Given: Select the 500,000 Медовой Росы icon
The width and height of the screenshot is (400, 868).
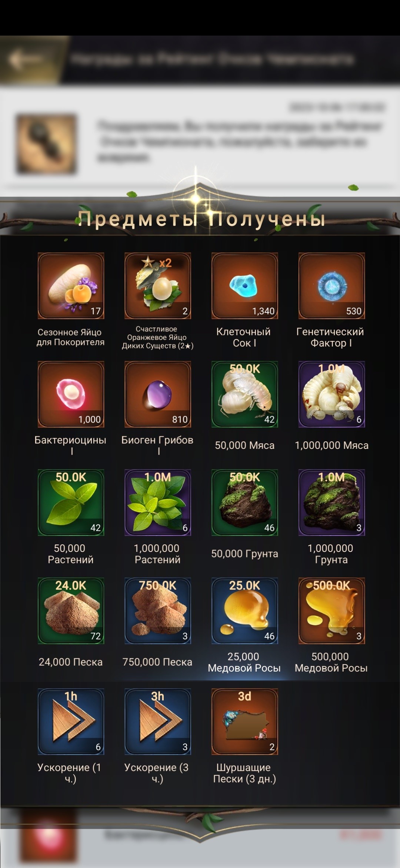Looking at the screenshot, I should [332, 610].
